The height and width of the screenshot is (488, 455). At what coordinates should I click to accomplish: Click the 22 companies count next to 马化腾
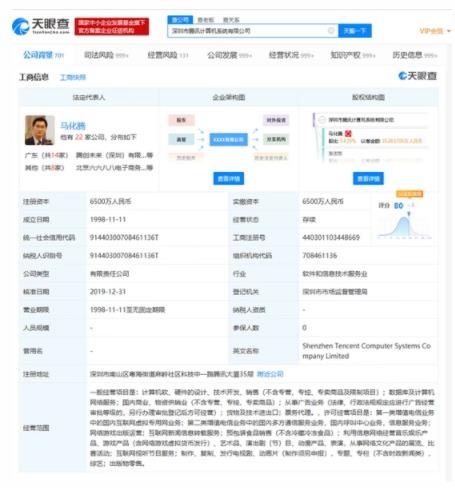click(79, 137)
